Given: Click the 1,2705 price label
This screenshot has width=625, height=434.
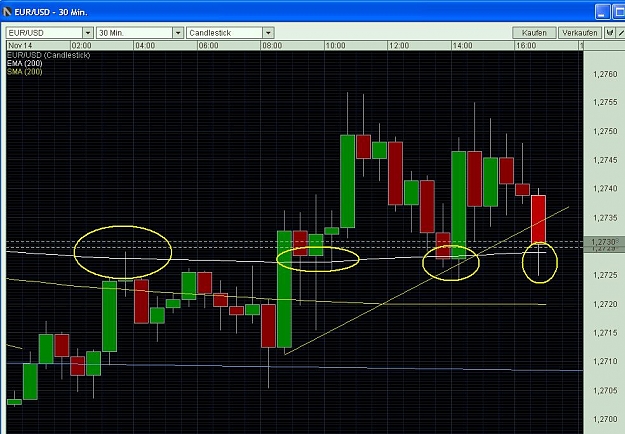Looking at the screenshot, I should point(605,391).
